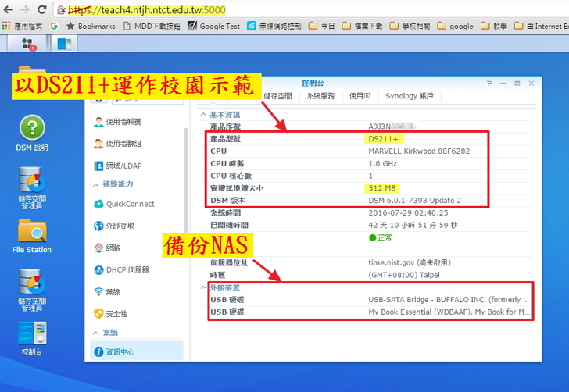Click the sidebar vertical scrollbar
The height and width of the screenshot is (392, 569).
pyautogui.click(x=186, y=181)
